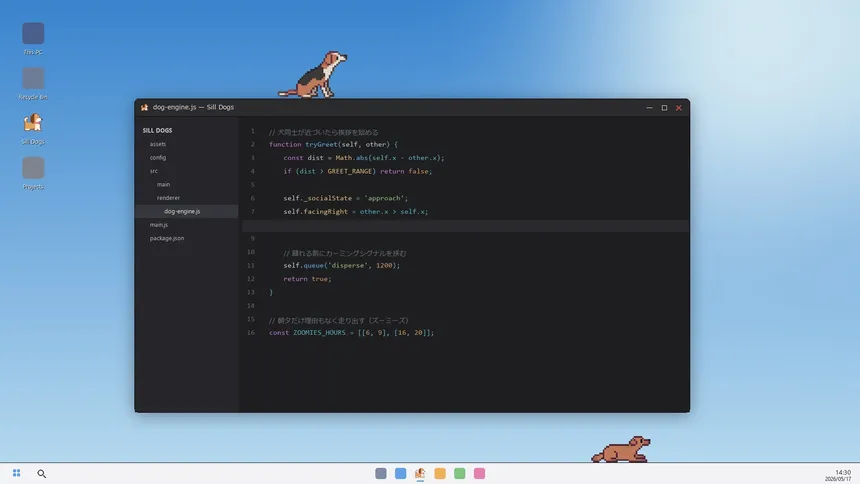
Task: Open the blue square taskbar app
Action: pos(400,473)
